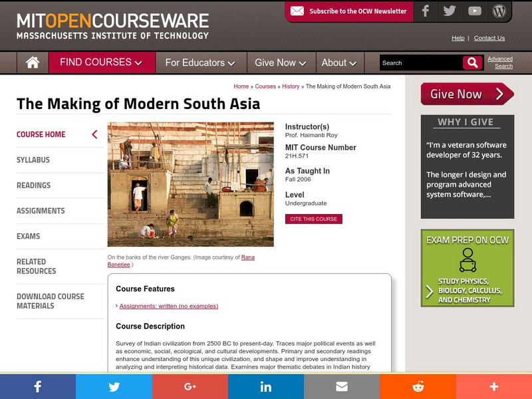Expand the Give Now nav menu

click(x=281, y=63)
